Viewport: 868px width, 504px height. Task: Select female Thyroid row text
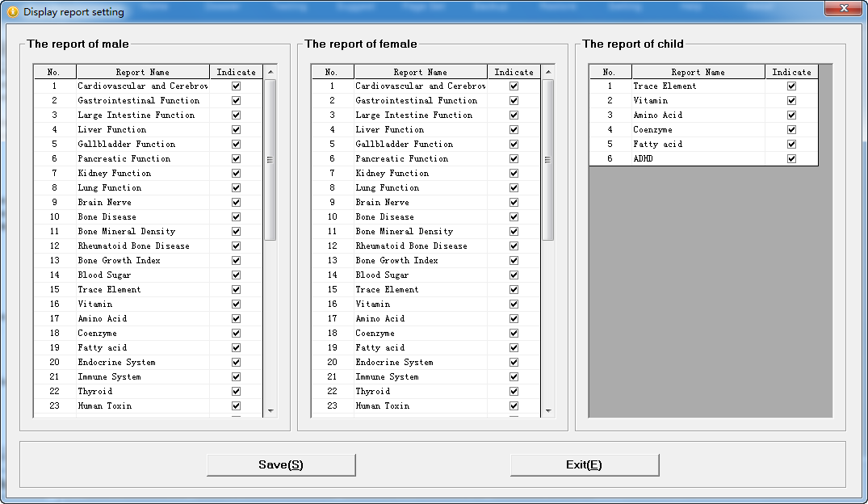[372, 391]
